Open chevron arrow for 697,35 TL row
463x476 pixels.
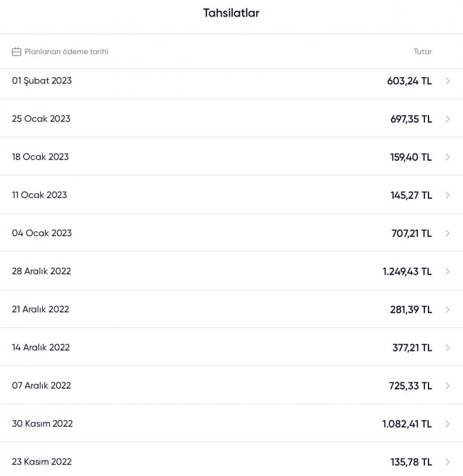click(447, 119)
